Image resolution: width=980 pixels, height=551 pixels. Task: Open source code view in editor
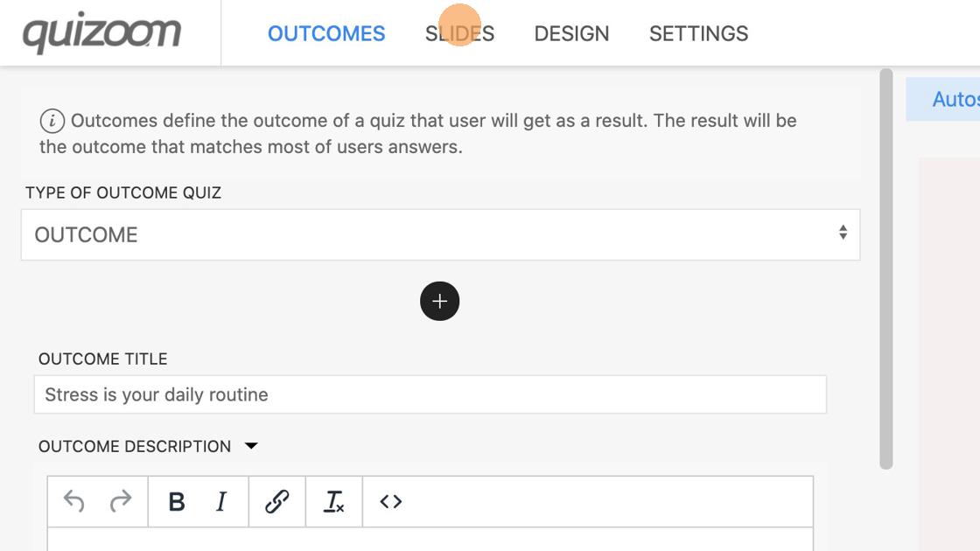391,501
